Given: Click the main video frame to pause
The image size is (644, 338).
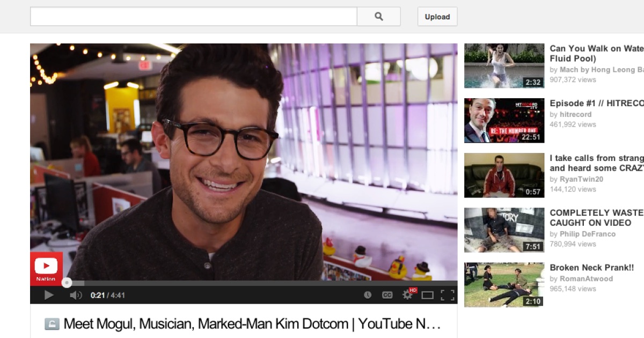Looking at the screenshot, I should click(244, 162).
